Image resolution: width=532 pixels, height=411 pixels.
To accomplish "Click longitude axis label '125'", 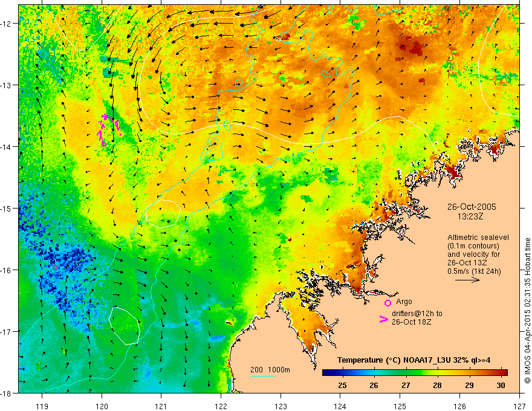I will point(400,406).
